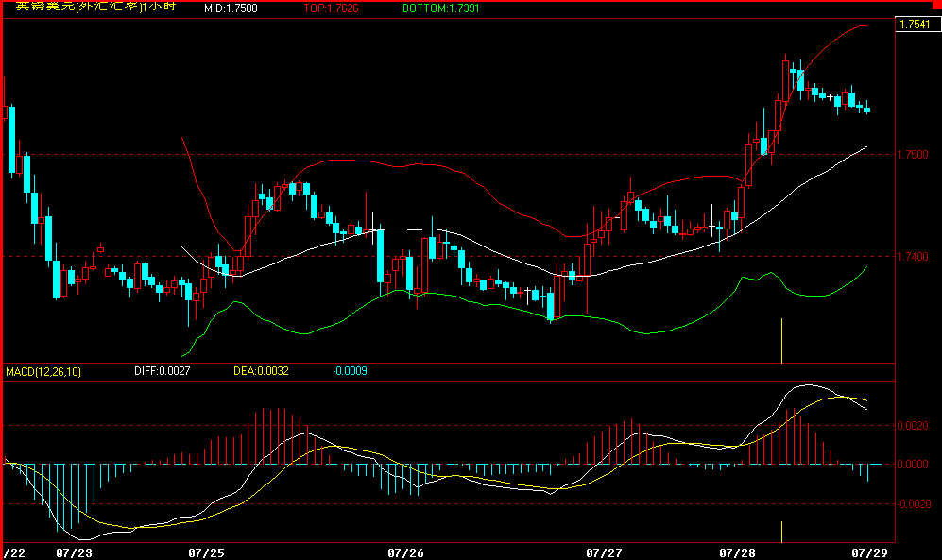Select the green BOTTOM:1.7391 label
Image resolution: width=942 pixels, height=560 pixels.
(x=437, y=8)
